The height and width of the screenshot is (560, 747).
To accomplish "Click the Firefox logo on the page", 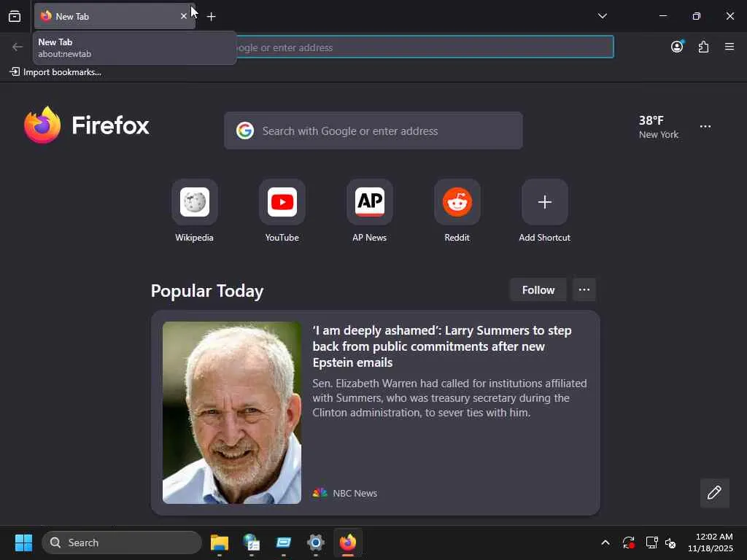I will click(x=87, y=125).
